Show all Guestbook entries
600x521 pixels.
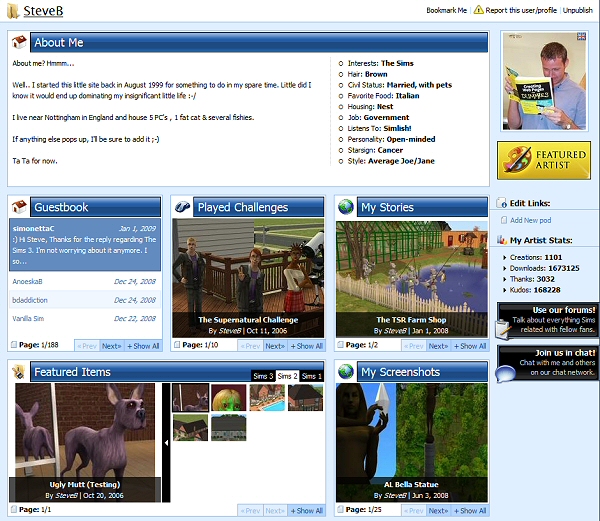(143, 345)
